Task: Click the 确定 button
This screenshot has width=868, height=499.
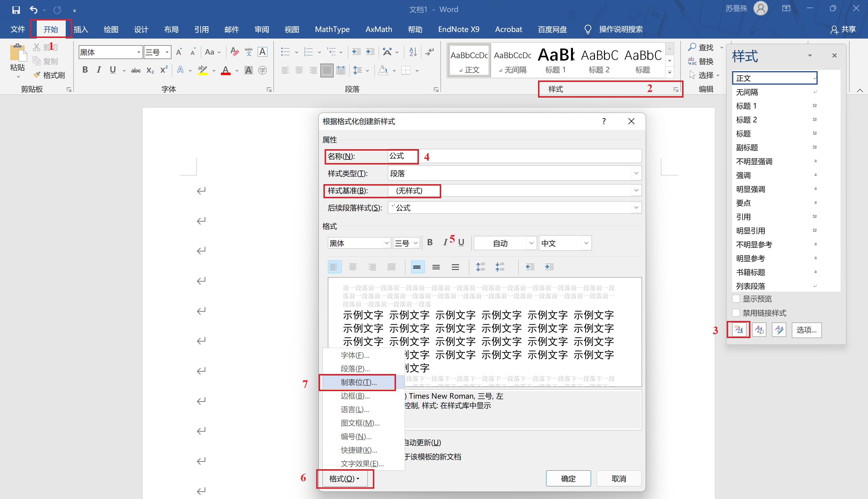Action: click(568, 479)
